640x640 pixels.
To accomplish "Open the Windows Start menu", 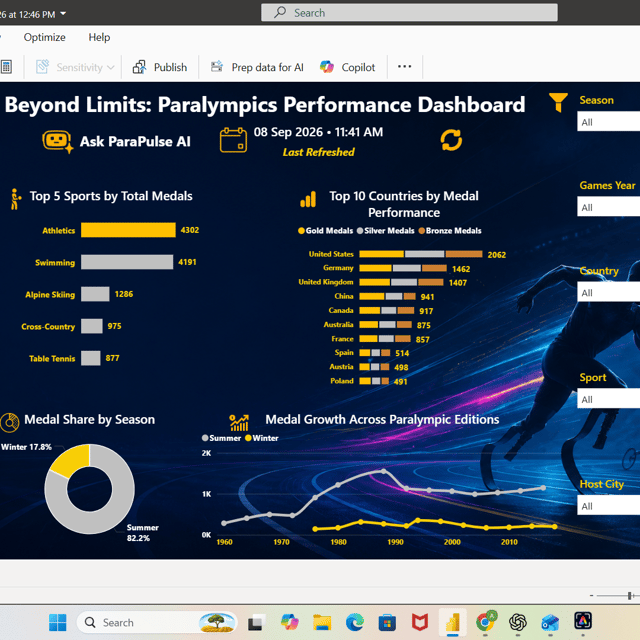I will coord(58,622).
